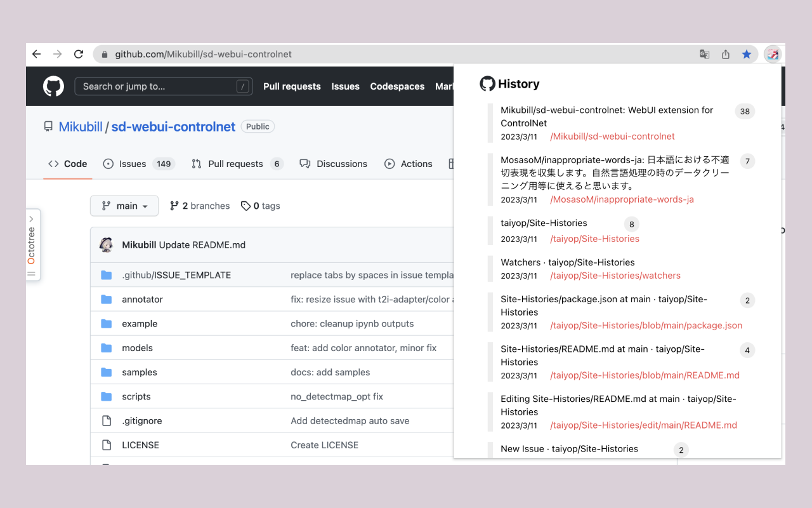Open the History panel's GitHub logo
The height and width of the screenshot is (508, 812).
coord(487,83)
